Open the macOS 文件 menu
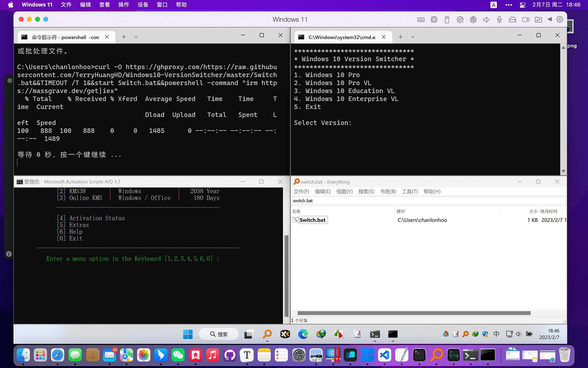 coord(66,5)
